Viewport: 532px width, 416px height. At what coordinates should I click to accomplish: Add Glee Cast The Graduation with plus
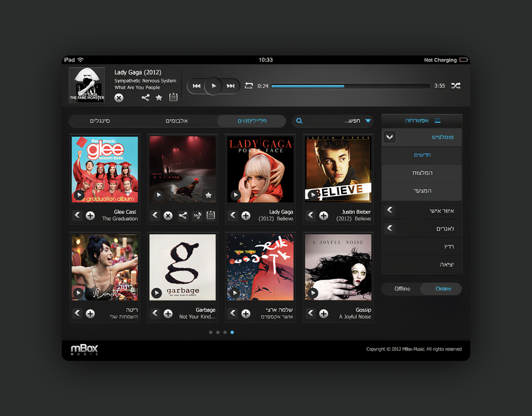[90, 216]
